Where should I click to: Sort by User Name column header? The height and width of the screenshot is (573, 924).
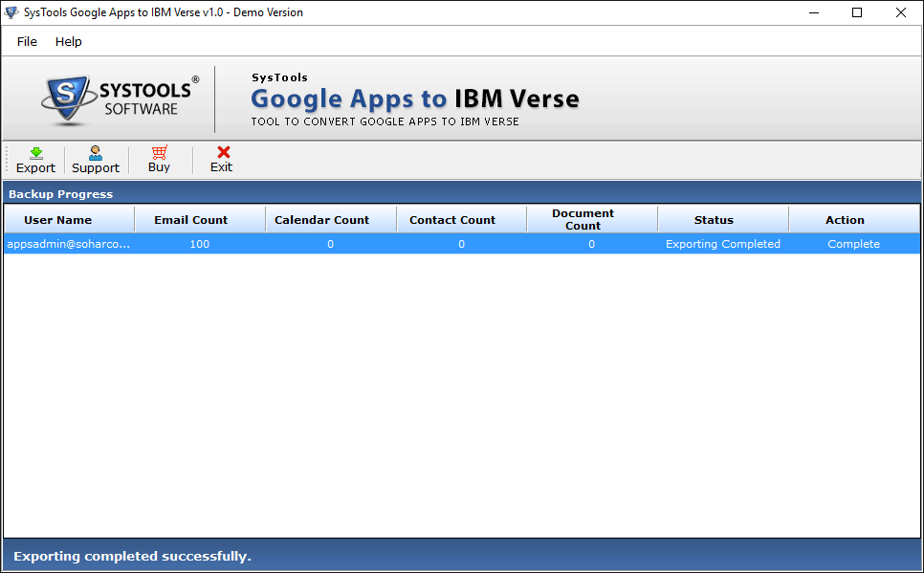70,220
